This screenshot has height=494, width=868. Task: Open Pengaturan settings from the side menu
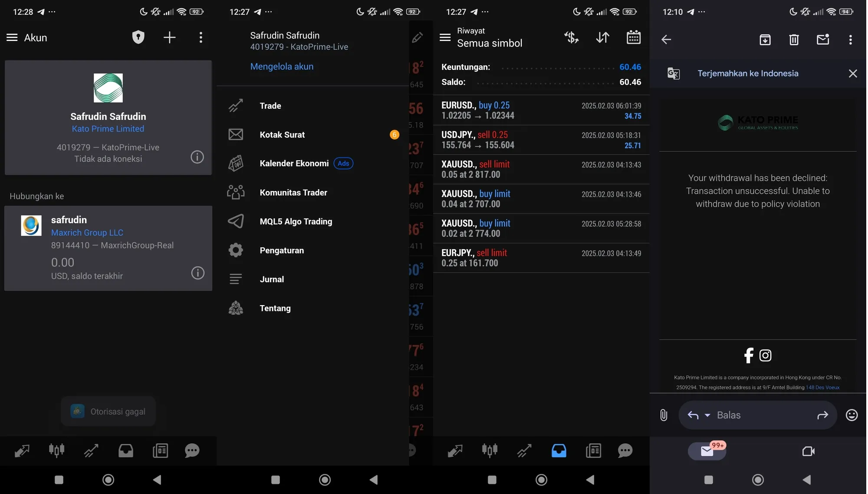[x=312, y=250]
